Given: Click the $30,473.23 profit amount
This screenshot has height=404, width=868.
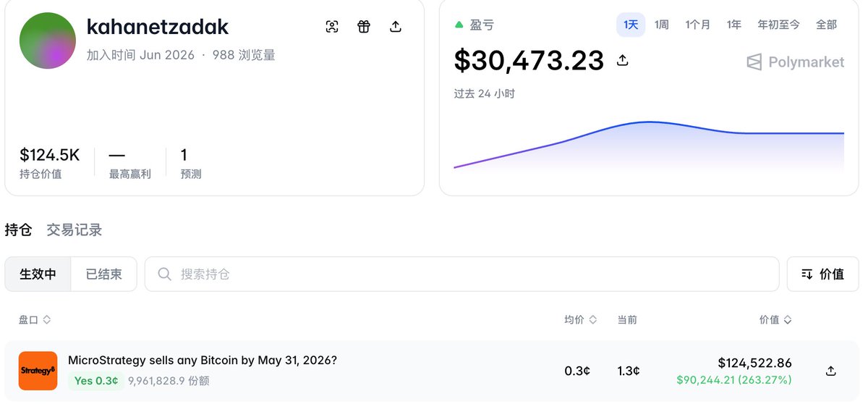Looking at the screenshot, I should coord(529,60).
